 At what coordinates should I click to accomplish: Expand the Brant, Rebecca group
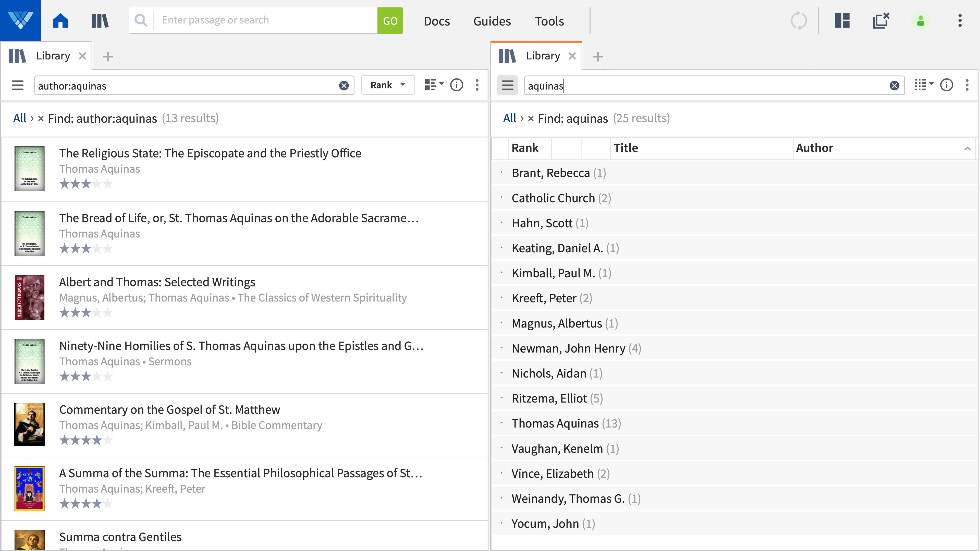[501, 173]
